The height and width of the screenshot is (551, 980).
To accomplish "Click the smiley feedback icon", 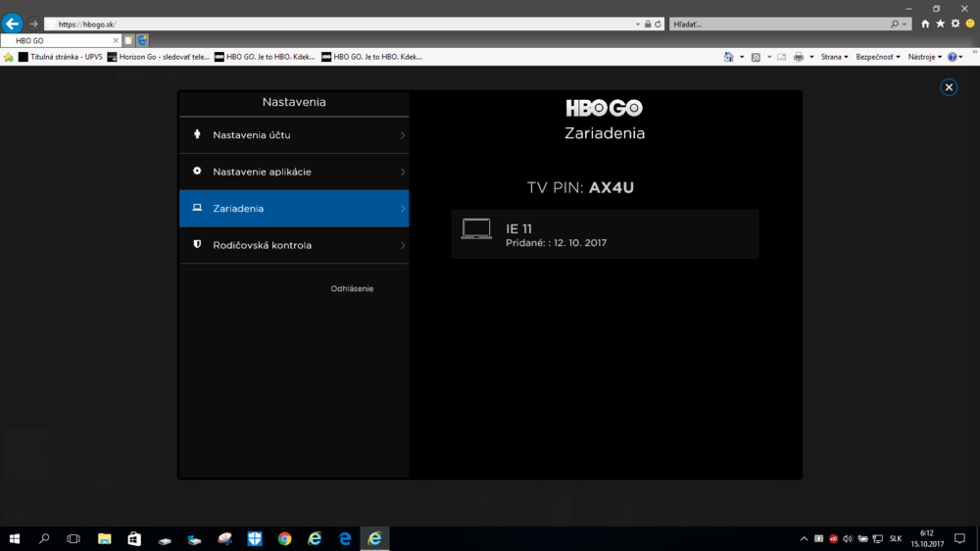I will (x=970, y=24).
